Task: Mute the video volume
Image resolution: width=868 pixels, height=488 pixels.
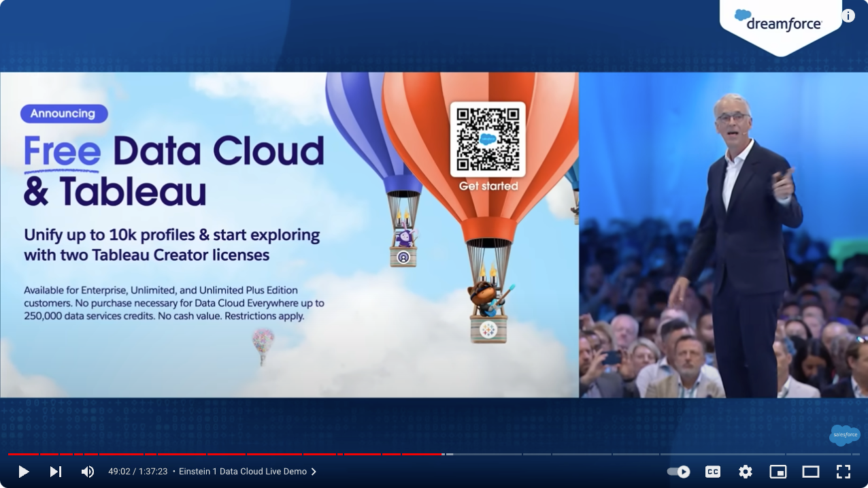Action: pos(88,472)
